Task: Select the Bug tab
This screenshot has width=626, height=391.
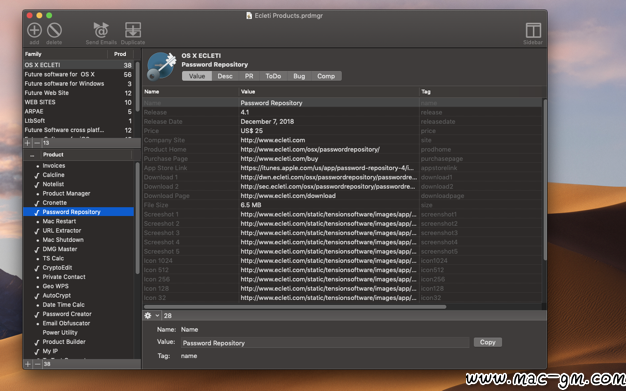Action: (x=299, y=76)
